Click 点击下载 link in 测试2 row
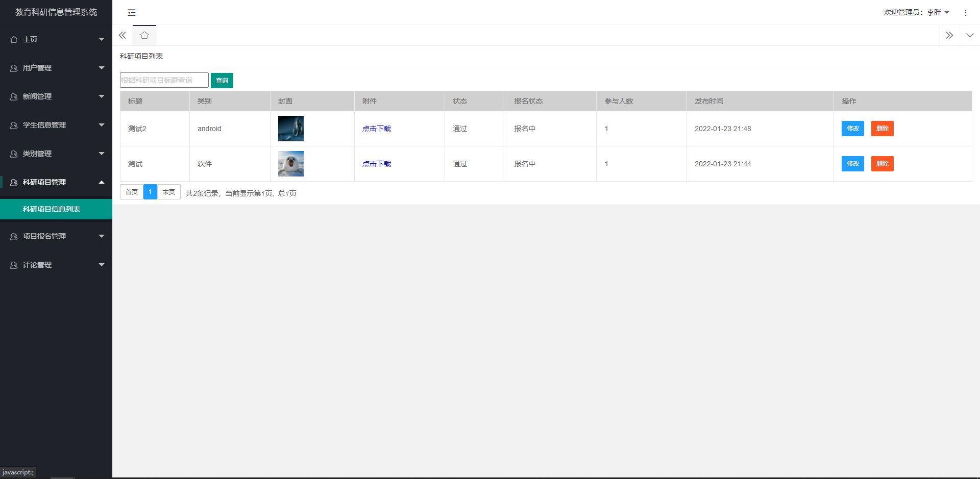Screen dimensions: 980x479 377,129
